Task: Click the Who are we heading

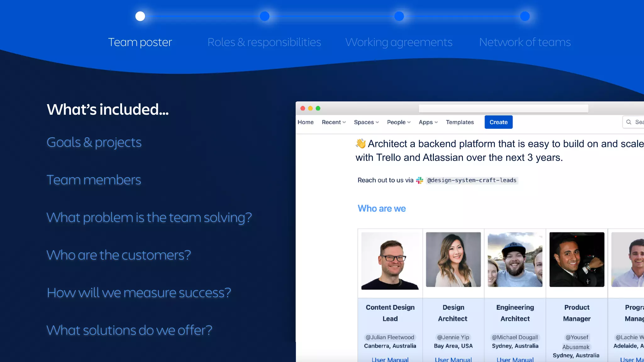Action: click(x=382, y=209)
